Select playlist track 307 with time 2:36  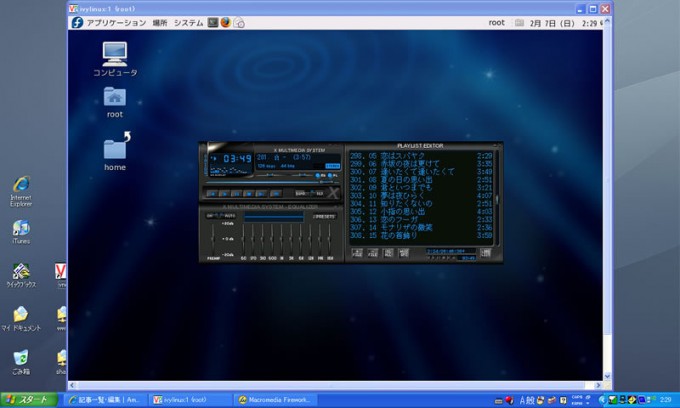[x=421, y=227]
